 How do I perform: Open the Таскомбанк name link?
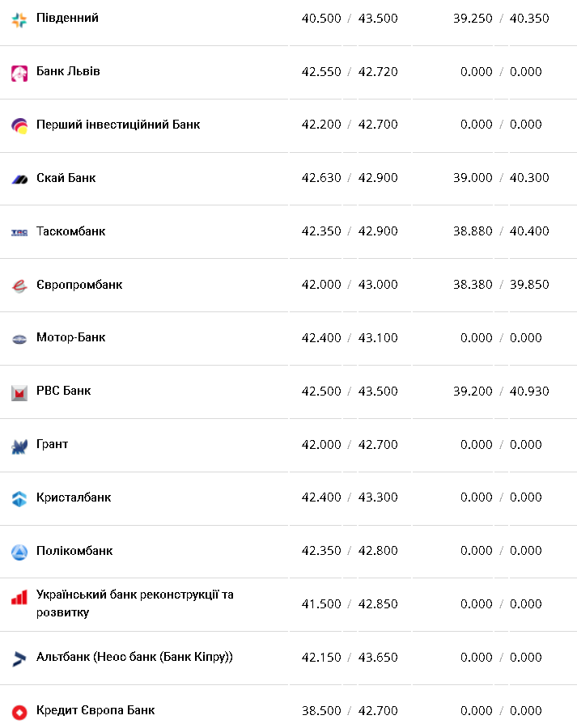[x=70, y=231]
